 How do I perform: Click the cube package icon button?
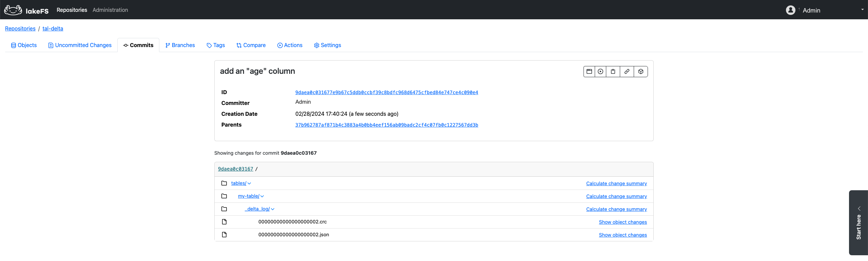641,71
